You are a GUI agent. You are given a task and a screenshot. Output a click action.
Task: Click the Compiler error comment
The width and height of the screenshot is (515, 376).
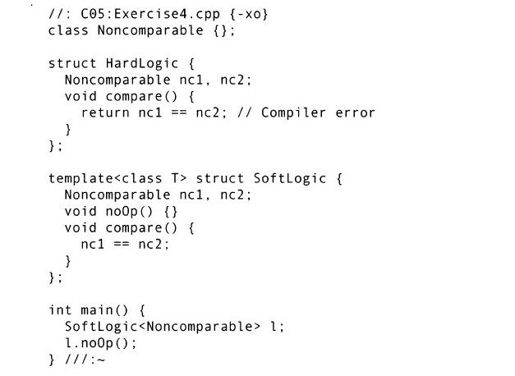(306, 113)
